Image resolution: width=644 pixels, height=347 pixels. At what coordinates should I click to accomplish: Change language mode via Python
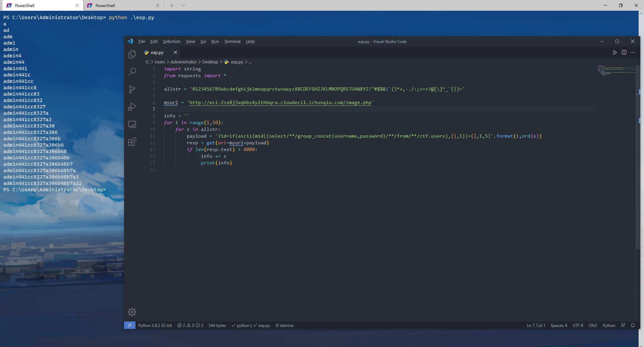click(609, 326)
